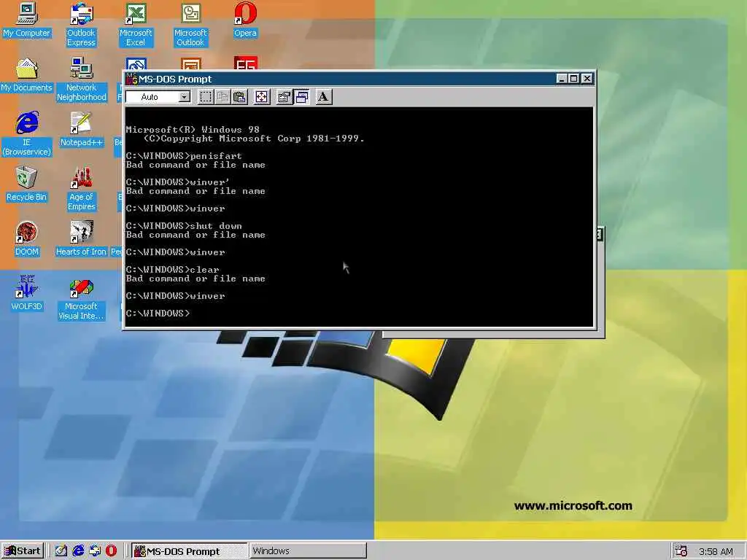Click the MS-DOS Prompt title bar icon

tap(131, 79)
